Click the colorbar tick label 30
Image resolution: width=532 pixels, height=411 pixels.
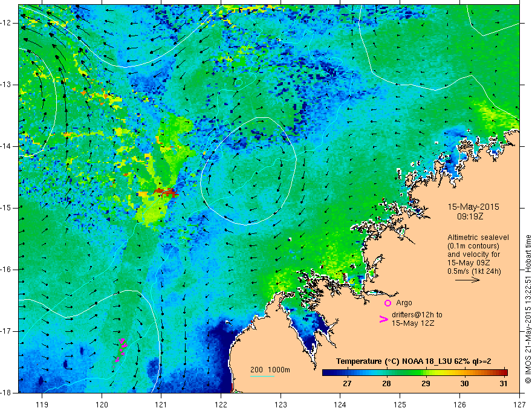(x=464, y=384)
